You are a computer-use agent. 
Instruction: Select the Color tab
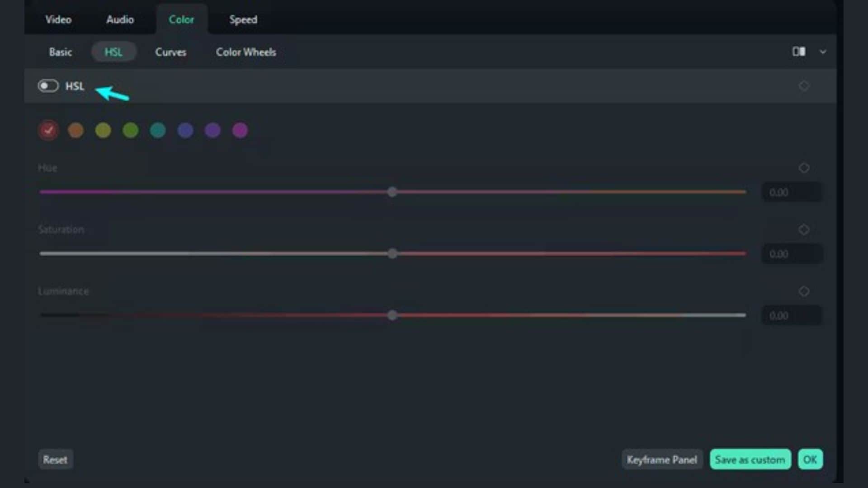coord(181,19)
